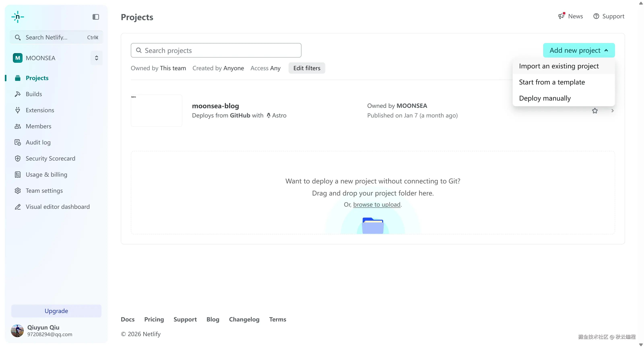Open moonsea-blog via the chevron arrow

point(612,111)
